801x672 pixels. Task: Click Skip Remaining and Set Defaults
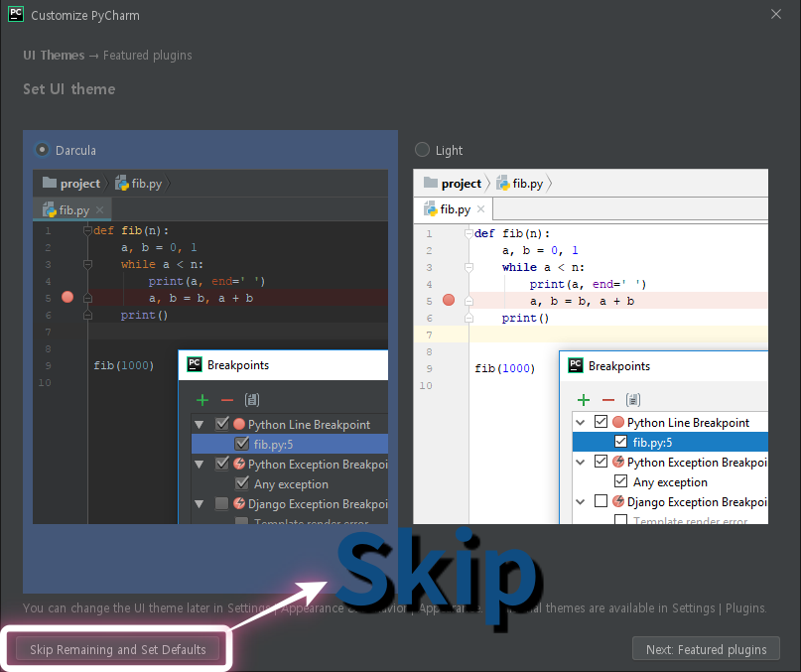pos(117,649)
